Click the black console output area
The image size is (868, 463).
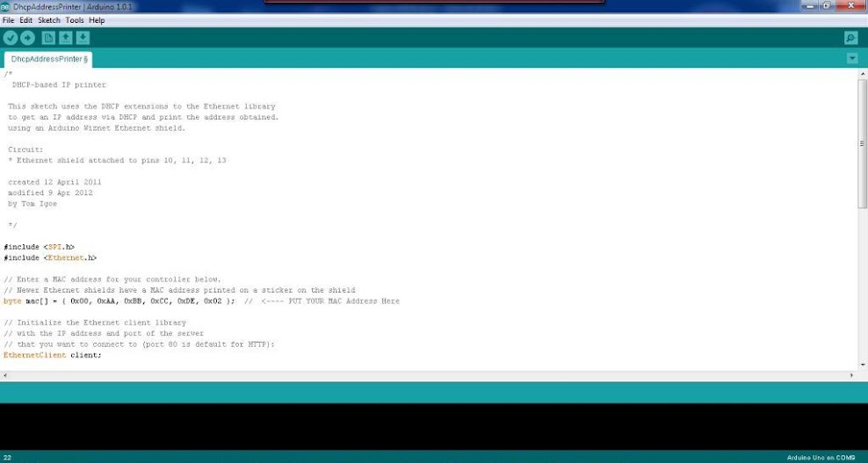pyautogui.click(x=434, y=426)
